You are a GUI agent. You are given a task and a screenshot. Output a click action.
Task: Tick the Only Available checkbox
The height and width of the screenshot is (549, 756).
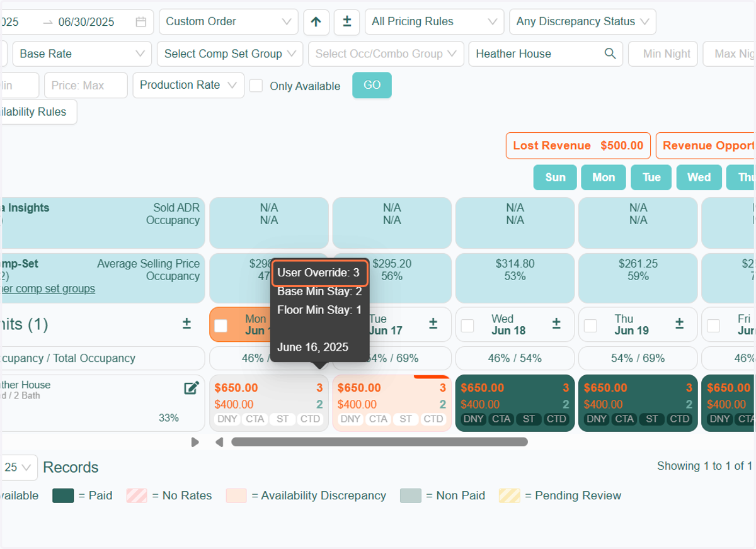pos(256,86)
